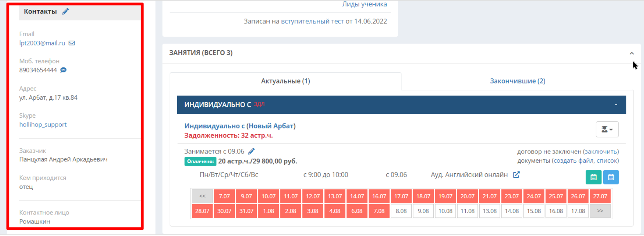Click the envelope icon next to email

pyautogui.click(x=72, y=43)
